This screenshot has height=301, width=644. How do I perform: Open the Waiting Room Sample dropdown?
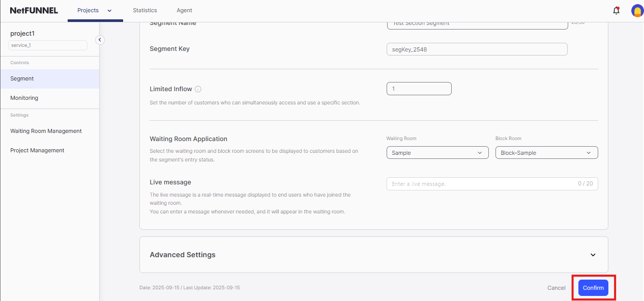coord(437,153)
